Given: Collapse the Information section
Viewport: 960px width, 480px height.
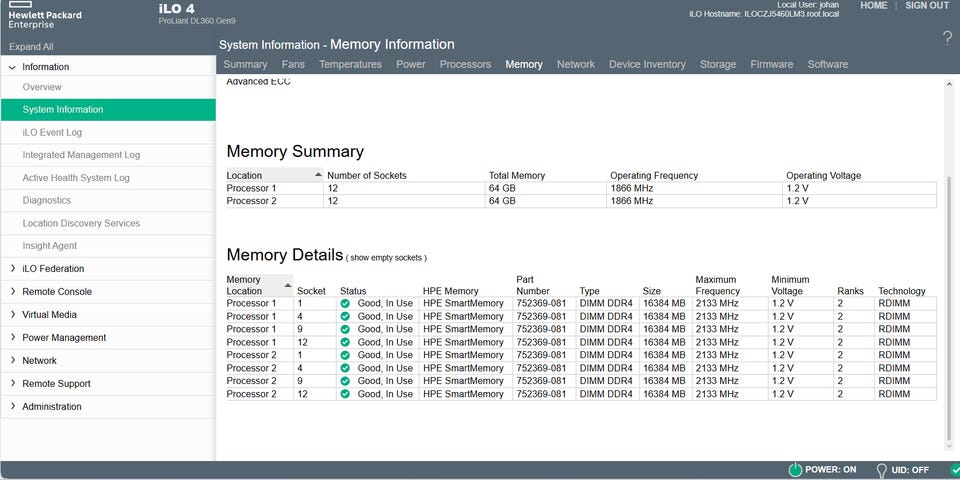Looking at the screenshot, I should point(12,67).
